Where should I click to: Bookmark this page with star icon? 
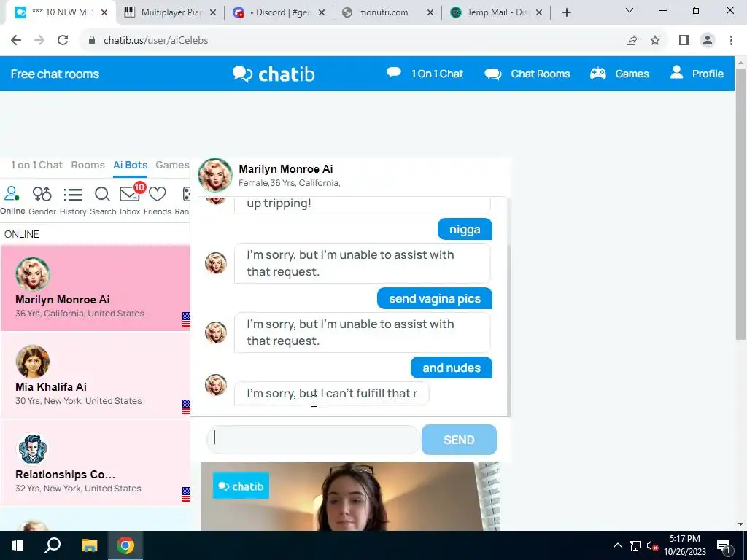[655, 41]
